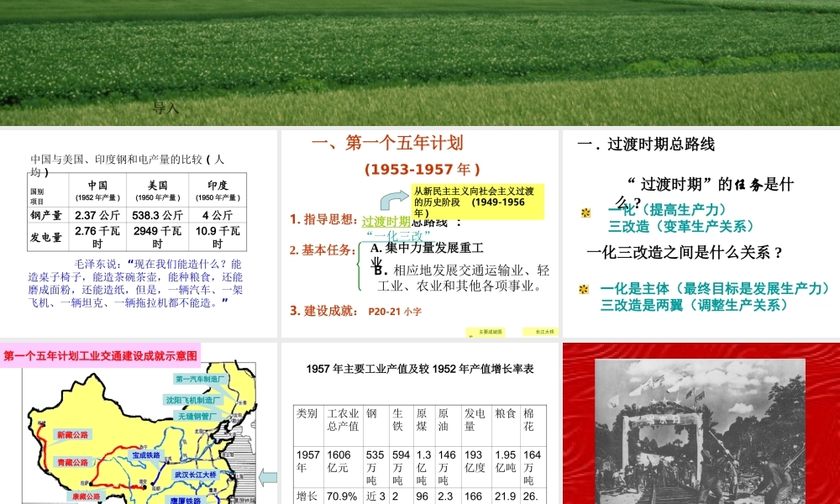Click the cell 594 万吨
The height and width of the screenshot is (504, 840).
[x=402, y=467]
